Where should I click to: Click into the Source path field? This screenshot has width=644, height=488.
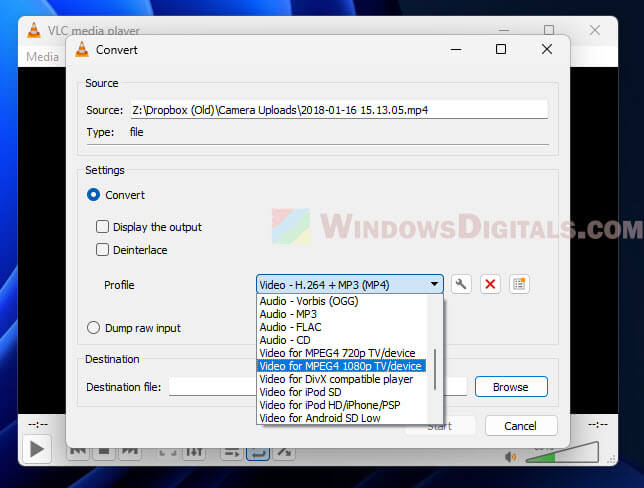point(339,110)
